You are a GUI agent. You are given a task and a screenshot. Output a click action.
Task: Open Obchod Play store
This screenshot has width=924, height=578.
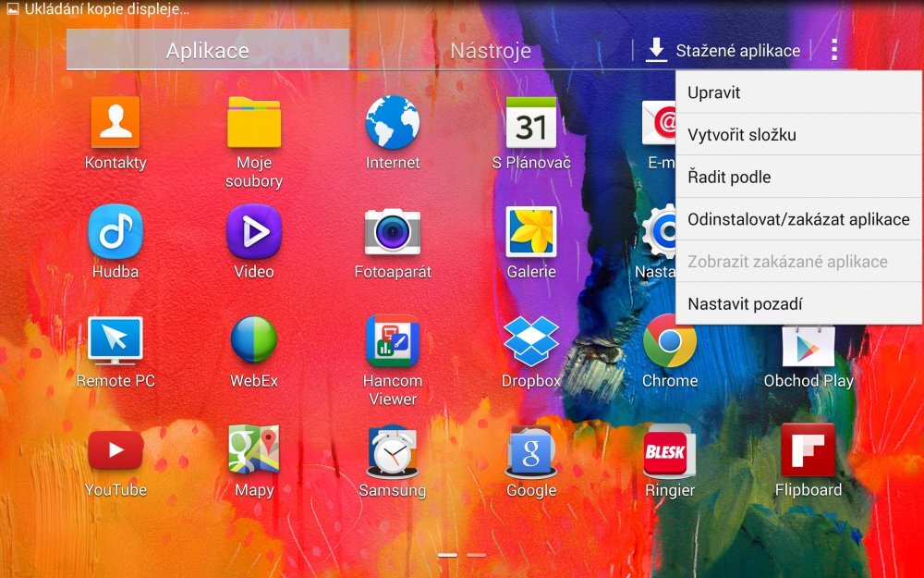tap(808, 346)
